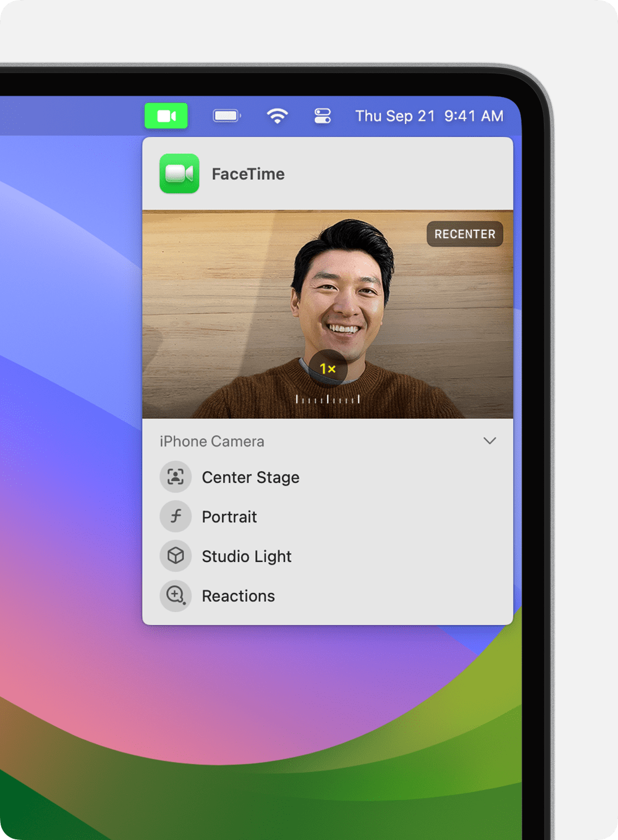Click the FaceTime app icon in the panel

pyautogui.click(x=179, y=174)
